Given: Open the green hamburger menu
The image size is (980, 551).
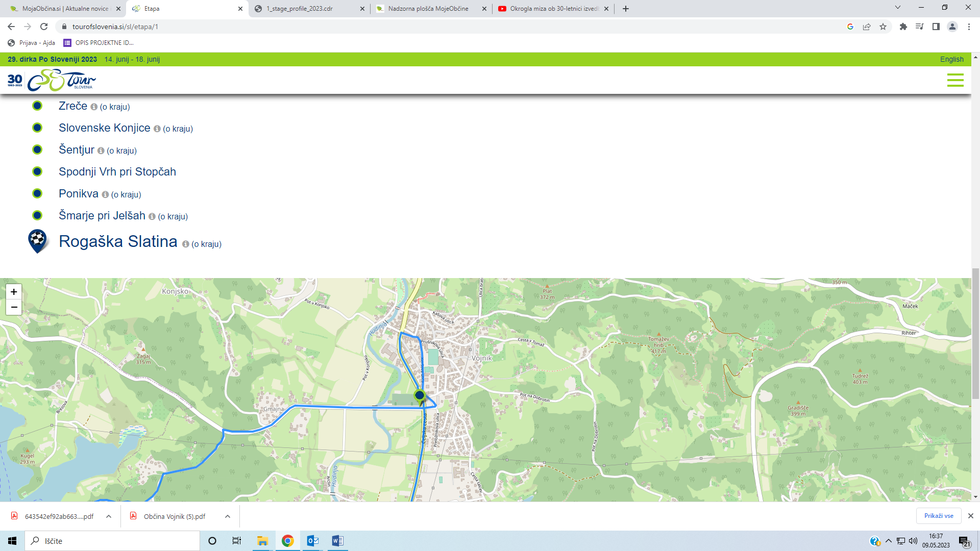Looking at the screenshot, I should tap(955, 80).
